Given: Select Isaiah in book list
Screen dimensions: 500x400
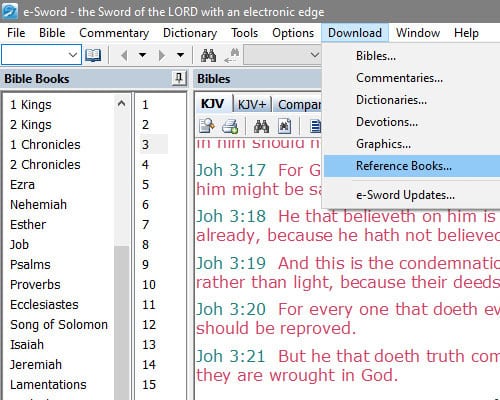Looking at the screenshot, I should [27, 345].
